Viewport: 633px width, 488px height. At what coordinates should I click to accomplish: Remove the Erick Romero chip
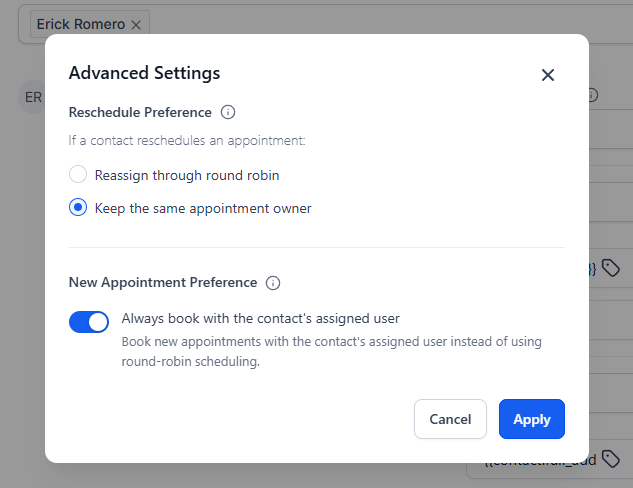(x=137, y=23)
